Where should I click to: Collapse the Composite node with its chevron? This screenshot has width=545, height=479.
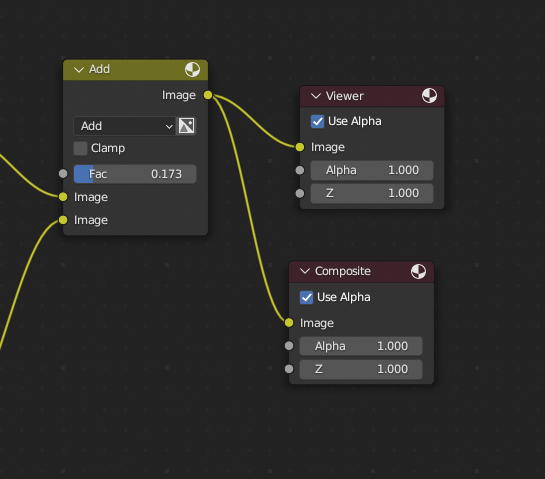(305, 271)
